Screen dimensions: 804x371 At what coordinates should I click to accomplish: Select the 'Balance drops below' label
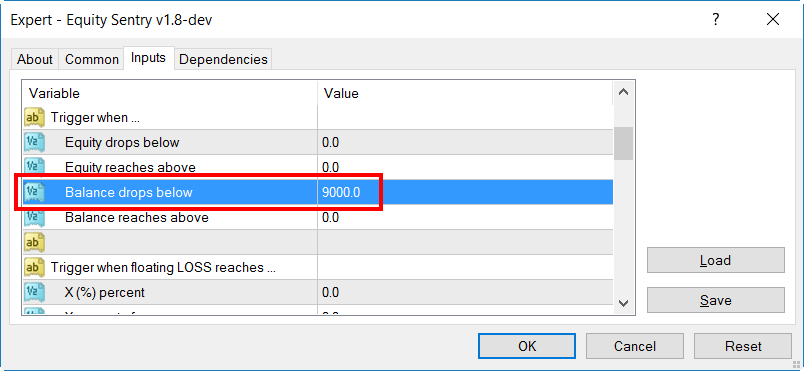pyautogui.click(x=129, y=192)
